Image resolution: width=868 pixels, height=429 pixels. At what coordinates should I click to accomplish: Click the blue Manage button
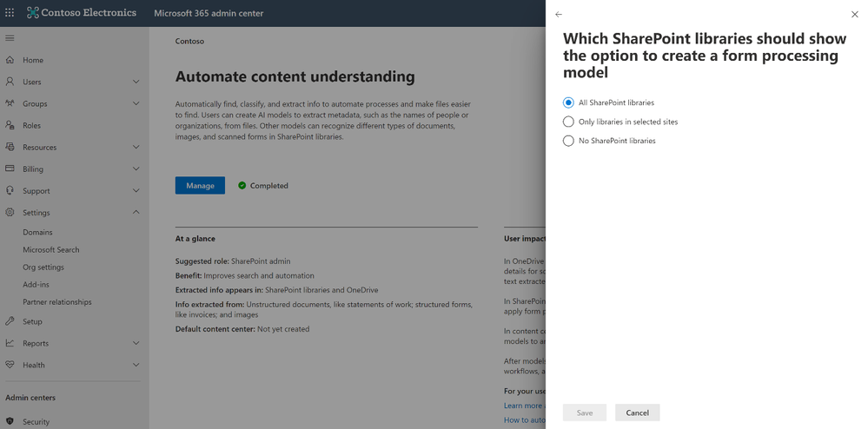[200, 185]
